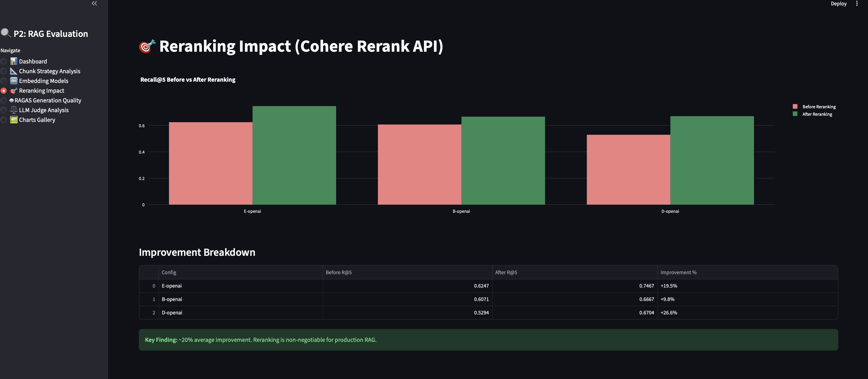Click the magnifier icon beside P2: RAG Evaluation

[x=6, y=33]
